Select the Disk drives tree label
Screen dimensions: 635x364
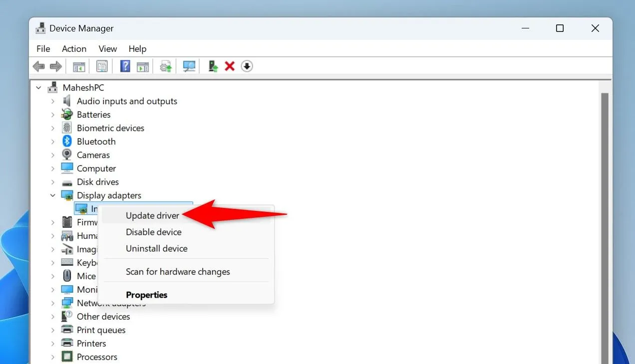click(98, 182)
